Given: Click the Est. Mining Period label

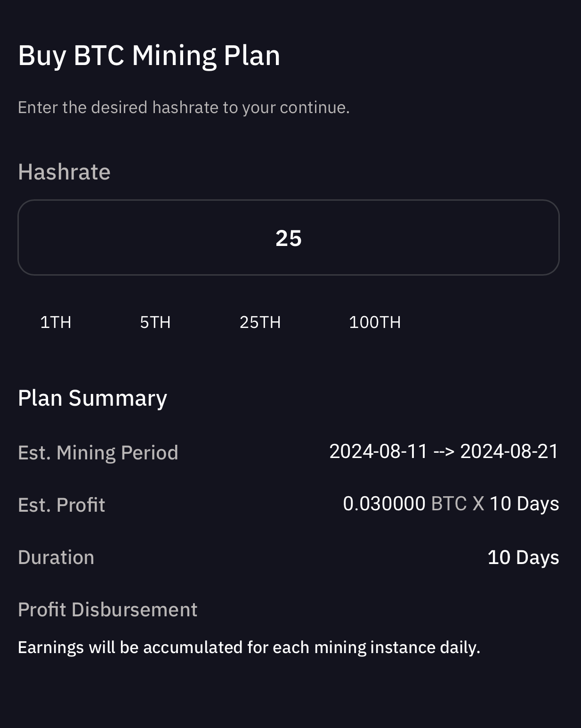Looking at the screenshot, I should (x=98, y=453).
